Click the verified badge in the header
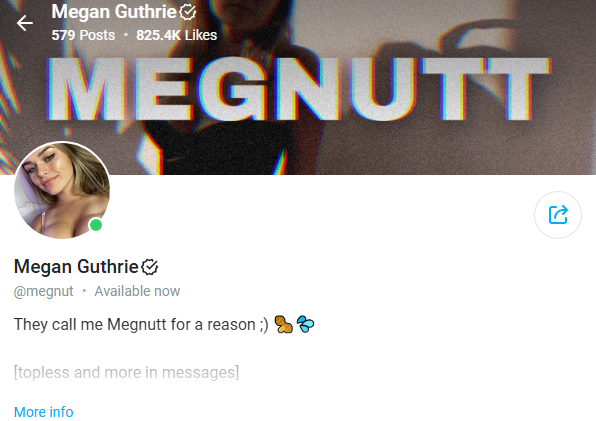 [x=187, y=12]
